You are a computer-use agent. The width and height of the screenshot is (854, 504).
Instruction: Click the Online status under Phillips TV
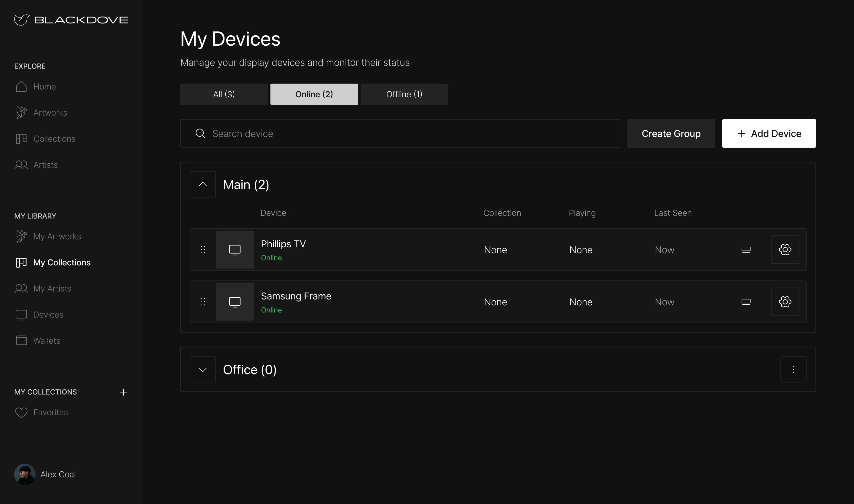coord(271,258)
